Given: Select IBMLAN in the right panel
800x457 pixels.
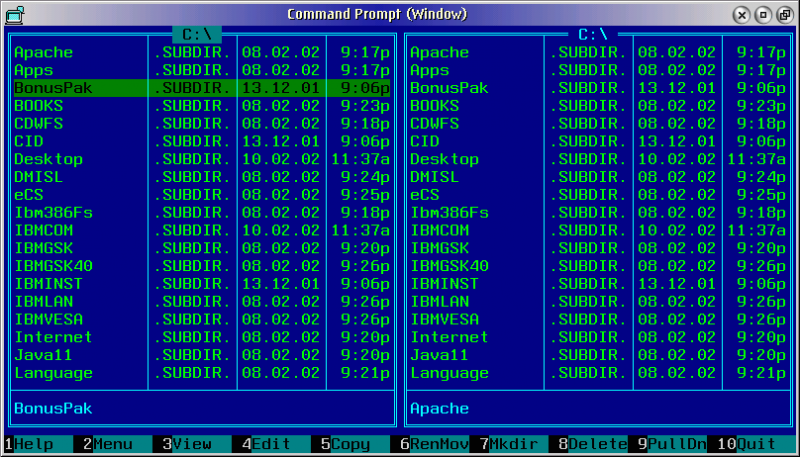Looking at the screenshot, I should (x=440, y=302).
